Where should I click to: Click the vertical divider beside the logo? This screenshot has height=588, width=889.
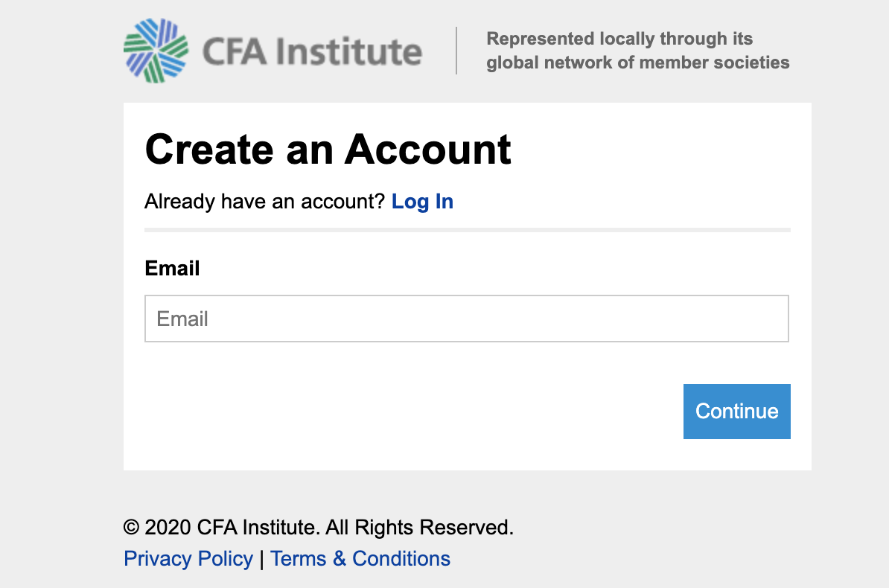(x=456, y=51)
